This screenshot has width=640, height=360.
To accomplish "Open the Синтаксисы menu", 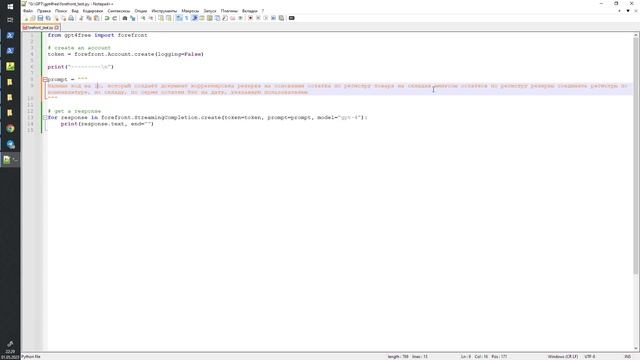I will point(119,11).
